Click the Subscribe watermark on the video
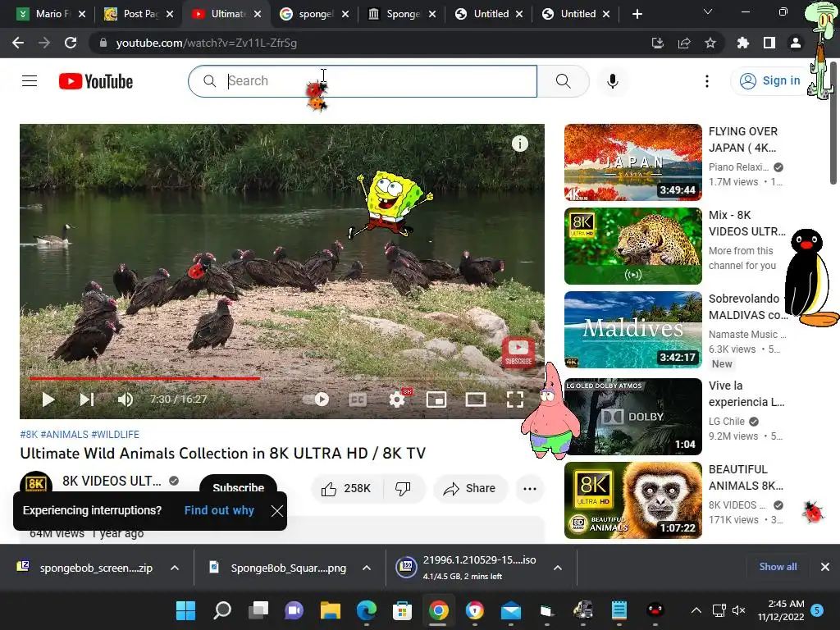Image resolution: width=840 pixels, height=630 pixels. coord(518,352)
